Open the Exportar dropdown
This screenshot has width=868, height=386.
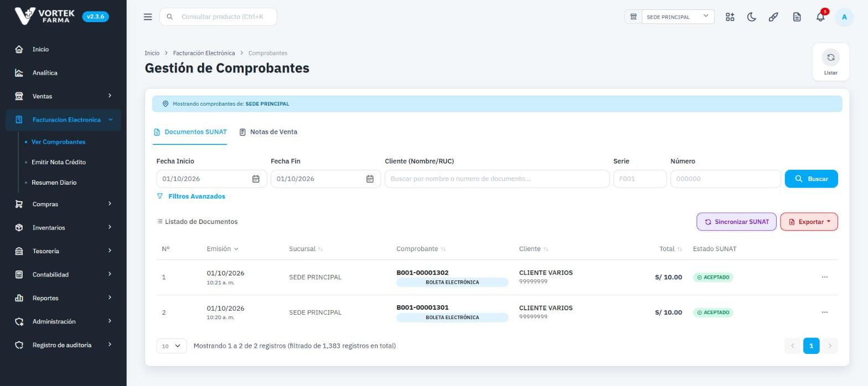pos(809,222)
